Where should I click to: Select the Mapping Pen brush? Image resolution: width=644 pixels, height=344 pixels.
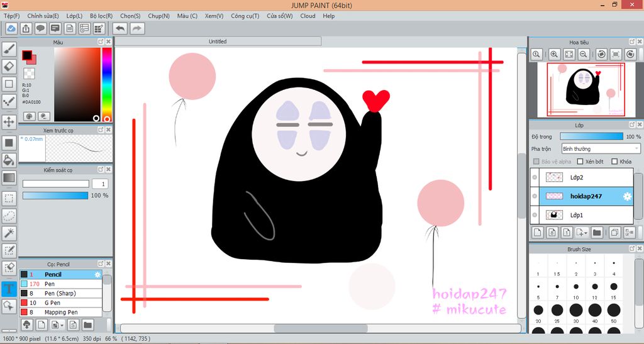point(61,312)
